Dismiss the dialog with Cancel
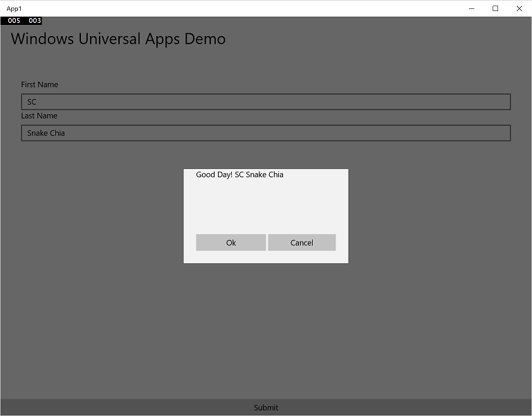The image size is (532, 416). coord(302,242)
